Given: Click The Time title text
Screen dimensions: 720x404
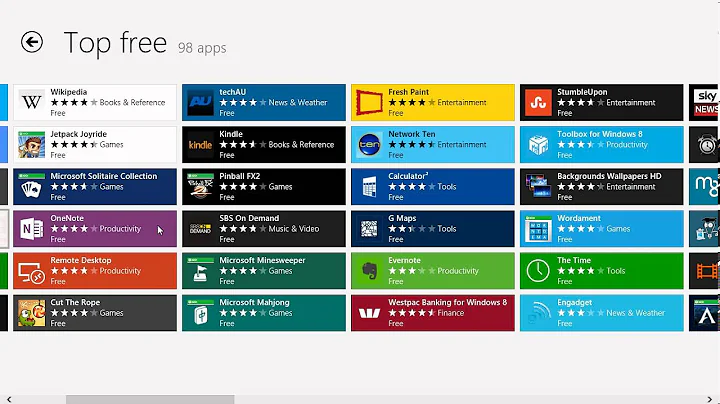Looking at the screenshot, I should point(574,260).
